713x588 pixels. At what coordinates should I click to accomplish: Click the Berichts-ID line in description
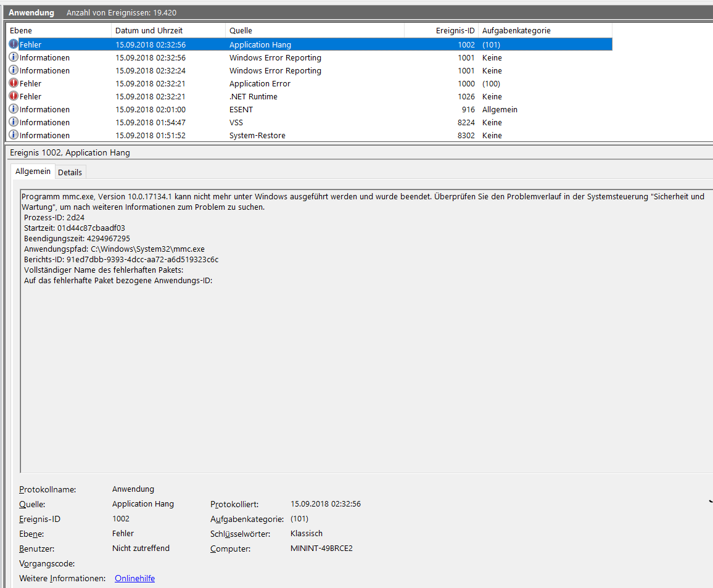pos(121,259)
